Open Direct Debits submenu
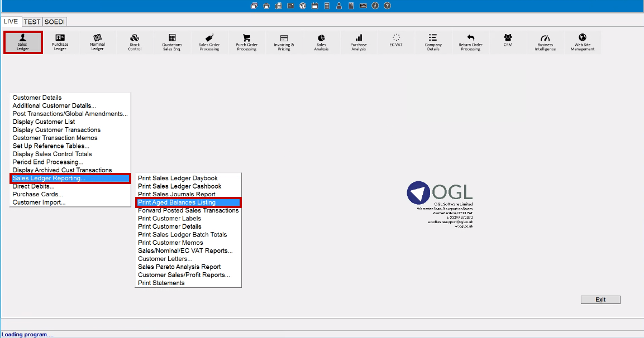The width and height of the screenshot is (644, 338). (x=70, y=186)
